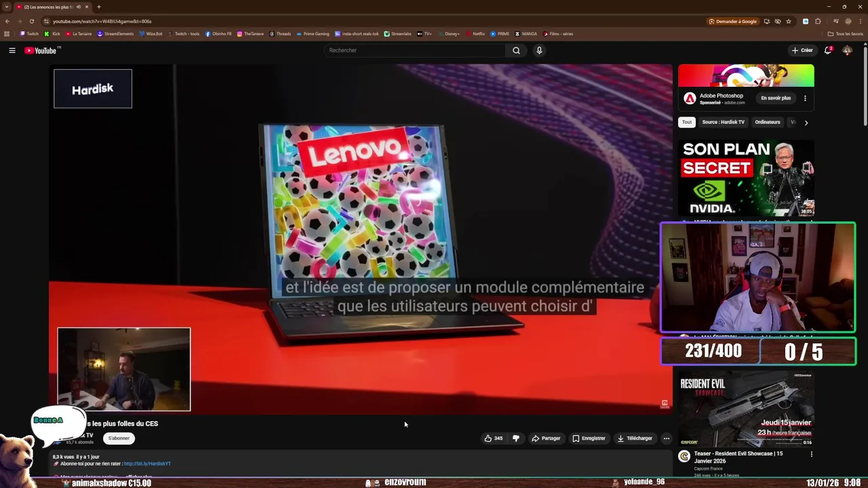868x488 pixels.
Task: Activate voice search microphone
Action: 539,50
